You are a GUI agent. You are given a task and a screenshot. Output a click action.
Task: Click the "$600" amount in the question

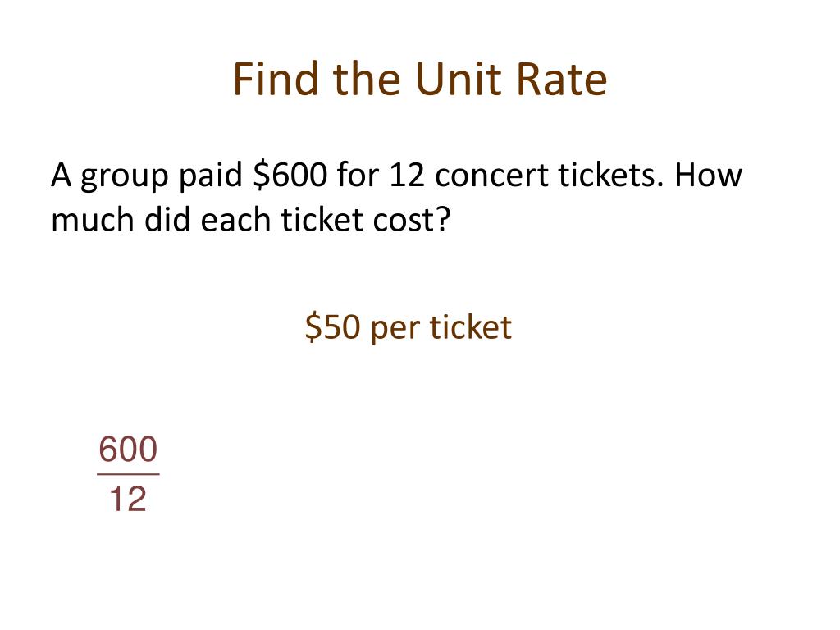pyautogui.click(x=290, y=175)
